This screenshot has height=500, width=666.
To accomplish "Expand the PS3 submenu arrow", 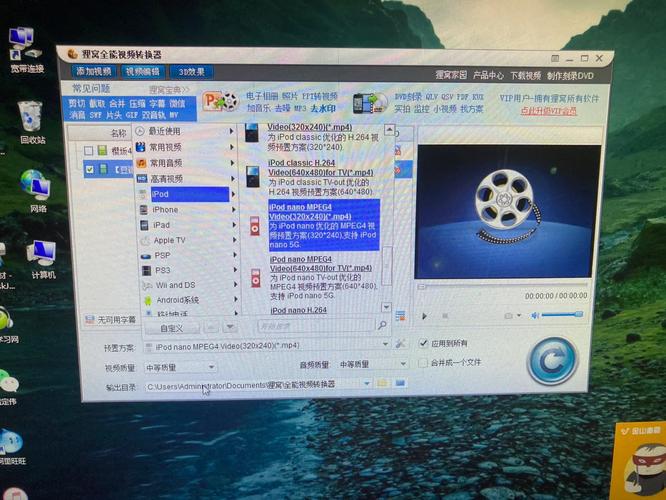I will (x=235, y=270).
